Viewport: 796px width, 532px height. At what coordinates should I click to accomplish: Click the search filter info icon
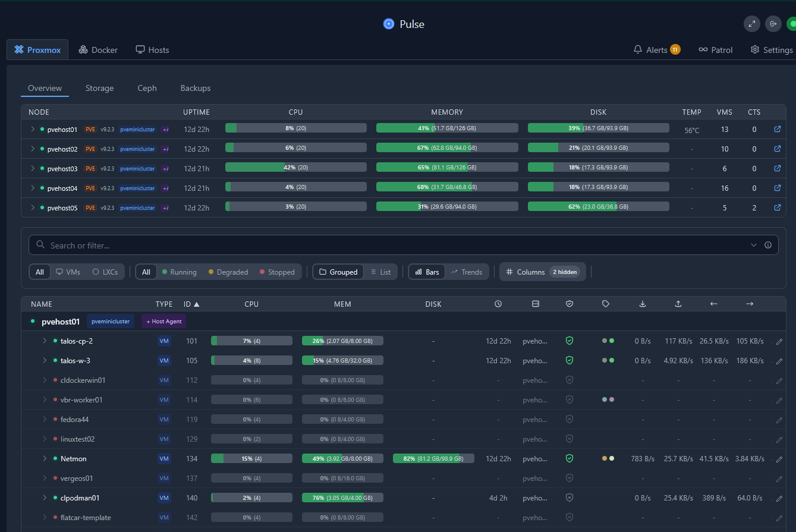tap(768, 245)
